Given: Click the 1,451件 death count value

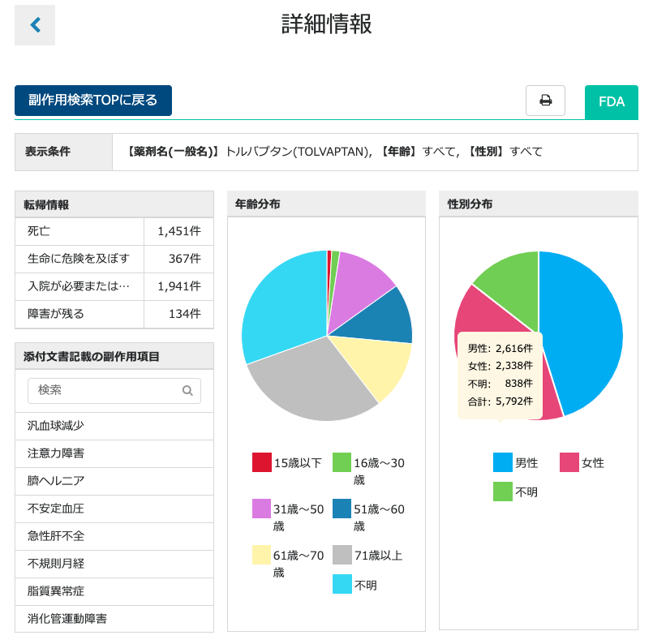Looking at the screenshot, I should click(x=179, y=231).
